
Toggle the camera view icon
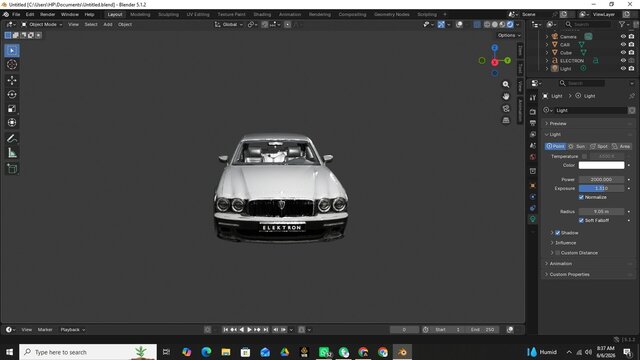506,109
